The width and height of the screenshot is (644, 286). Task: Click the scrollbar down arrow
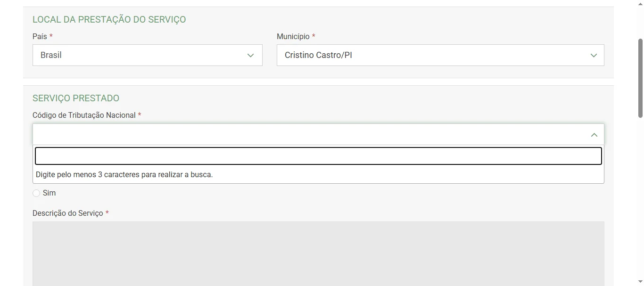click(640, 282)
